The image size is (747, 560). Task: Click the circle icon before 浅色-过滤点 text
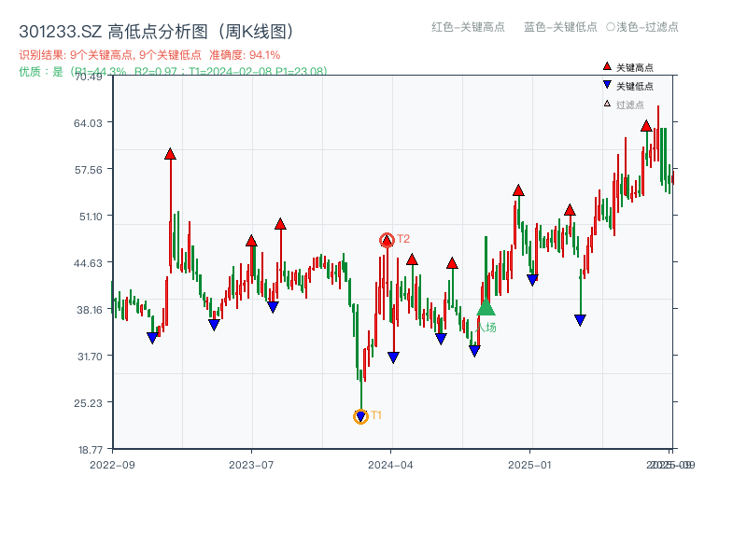pyautogui.click(x=610, y=28)
